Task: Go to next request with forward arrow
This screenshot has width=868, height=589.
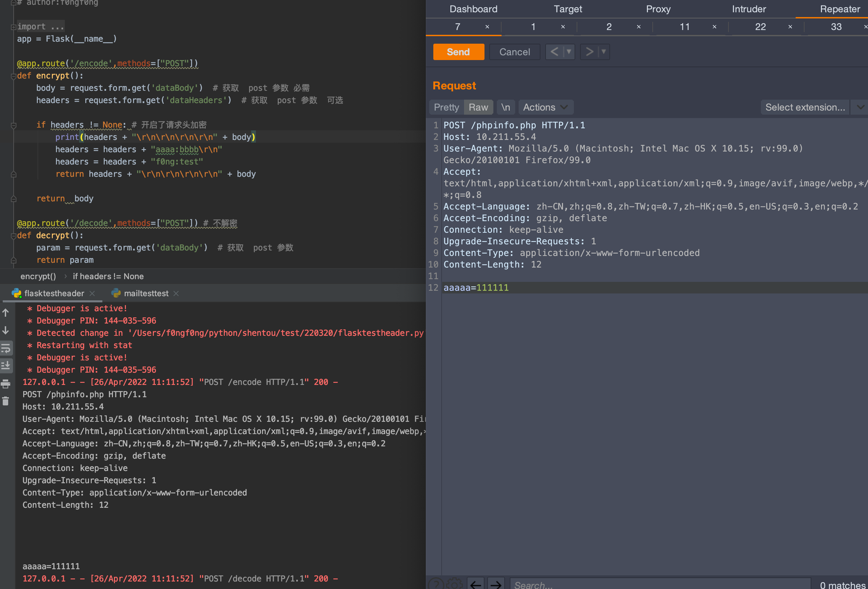Action: pos(589,52)
